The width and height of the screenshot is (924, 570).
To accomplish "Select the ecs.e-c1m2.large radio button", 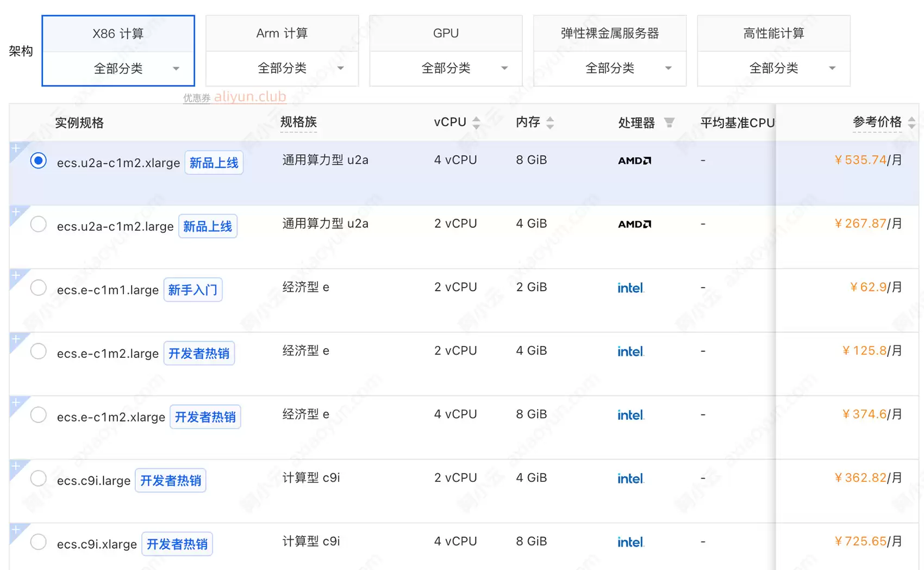I will 39,351.
